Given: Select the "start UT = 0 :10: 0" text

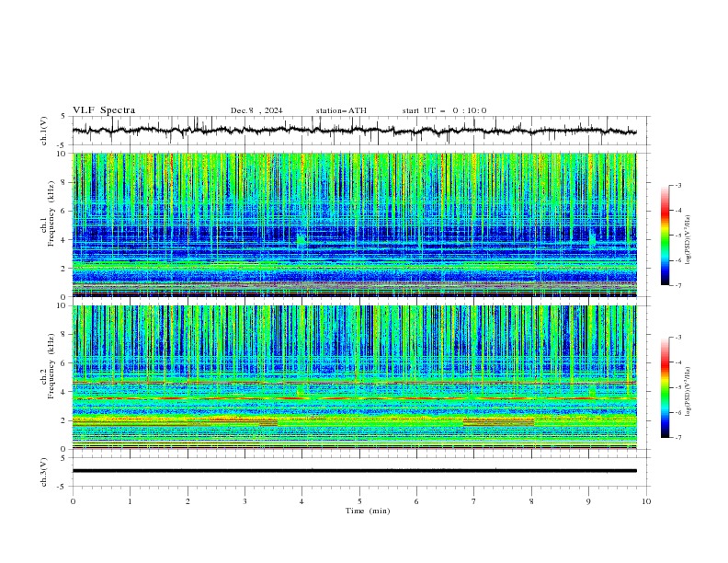Looking at the screenshot, I should (x=444, y=110).
